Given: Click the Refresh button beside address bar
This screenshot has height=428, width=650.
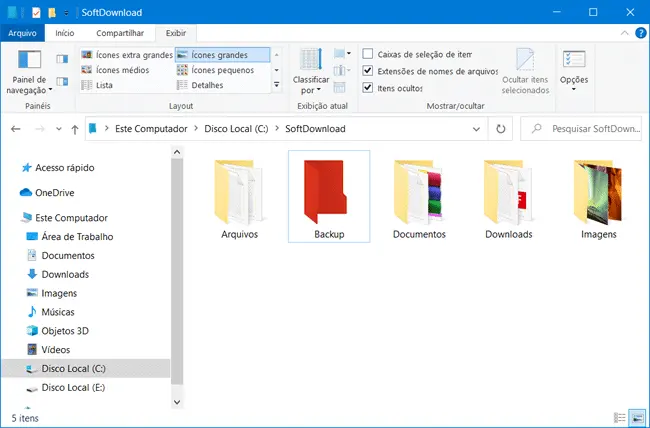Looking at the screenshot, I should 501,129.
